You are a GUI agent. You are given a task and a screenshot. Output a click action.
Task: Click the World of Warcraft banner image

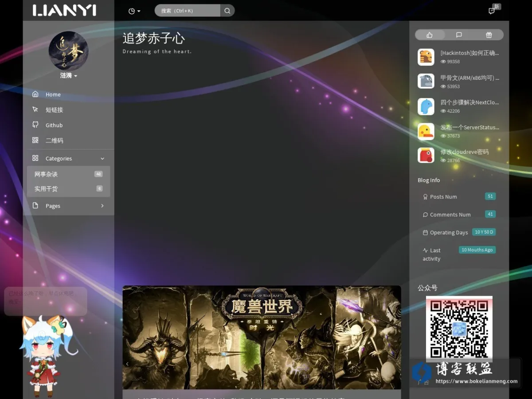[x=262, y=337]
